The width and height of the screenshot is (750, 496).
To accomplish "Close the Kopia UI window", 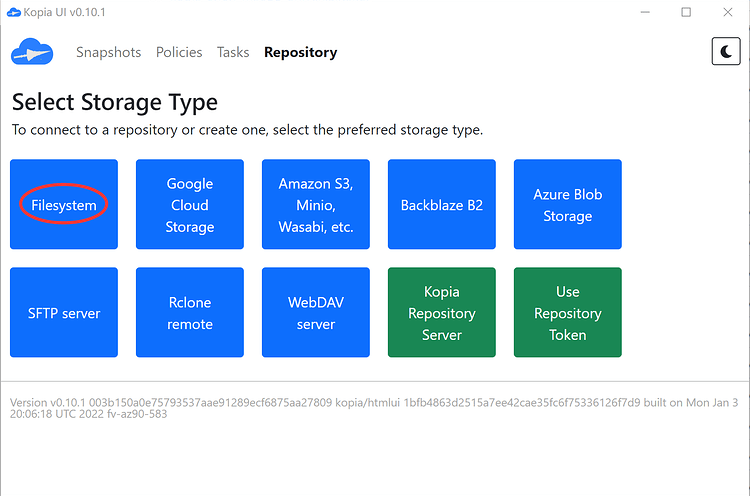I will pyautogui.click(x=731, y=12).
